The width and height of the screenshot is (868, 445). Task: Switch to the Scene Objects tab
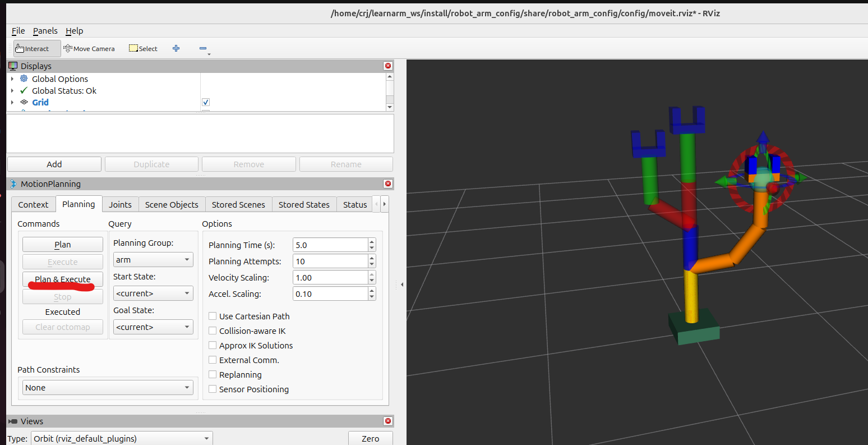(172, 204)
